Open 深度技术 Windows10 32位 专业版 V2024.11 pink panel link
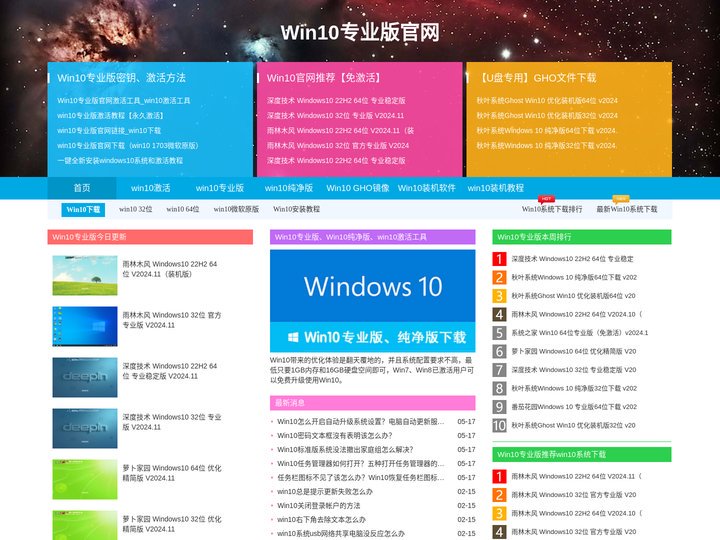This screenshot has height=540, width=720. 335,115
